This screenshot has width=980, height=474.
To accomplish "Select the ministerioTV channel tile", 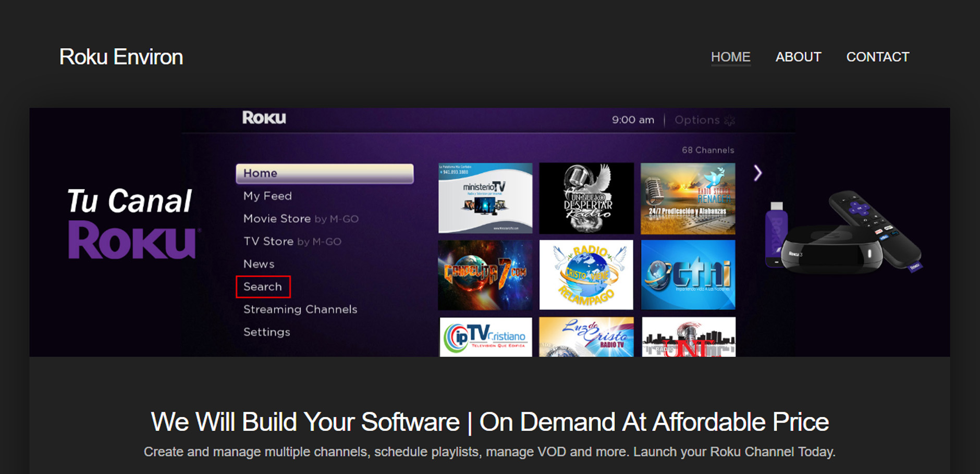I will coord(485,198).
